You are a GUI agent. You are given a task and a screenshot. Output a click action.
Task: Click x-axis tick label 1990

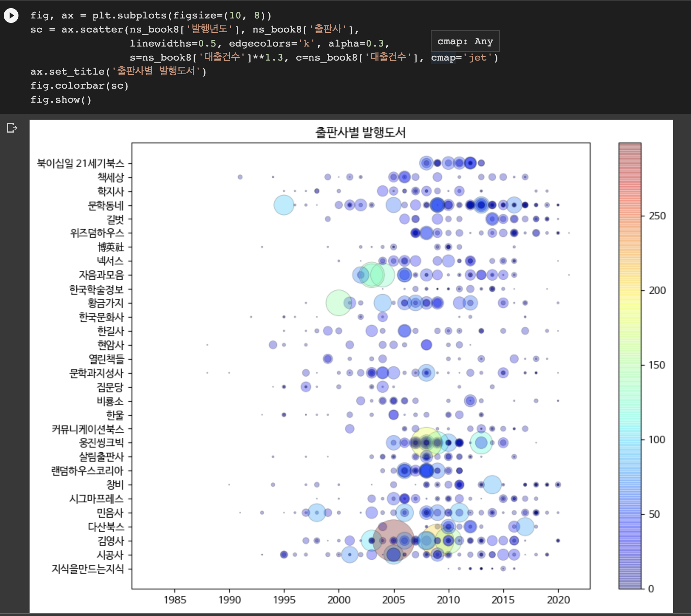229,599
